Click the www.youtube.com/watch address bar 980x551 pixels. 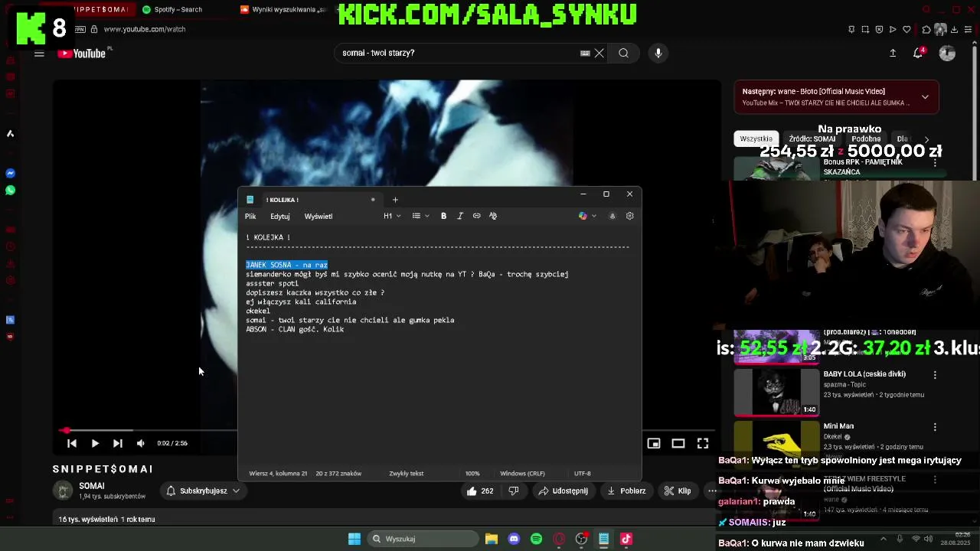[145, 29]
